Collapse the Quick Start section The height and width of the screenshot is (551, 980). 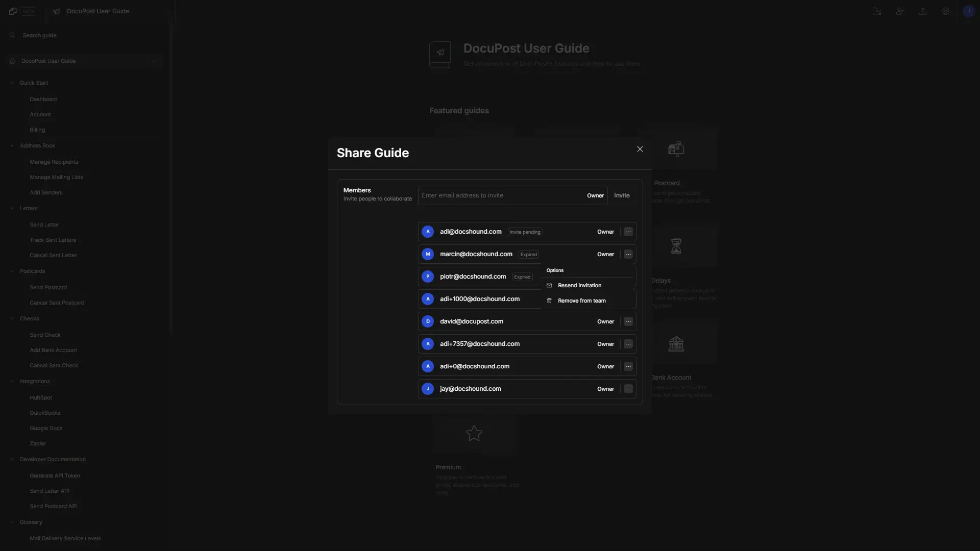(x=12, y=83)
